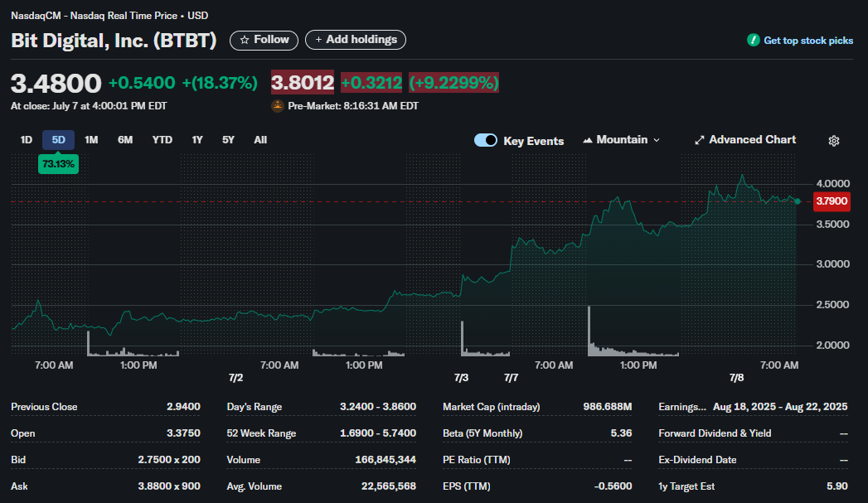The image size is (868, 503).
Task: Toggle the Key Events switch
Action: point(486,140)
